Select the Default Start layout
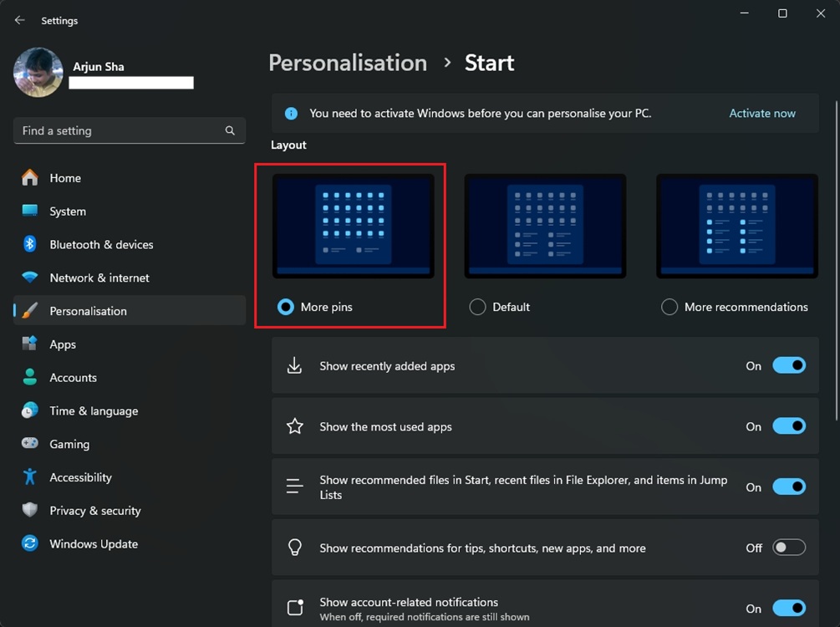 point(476,307)
